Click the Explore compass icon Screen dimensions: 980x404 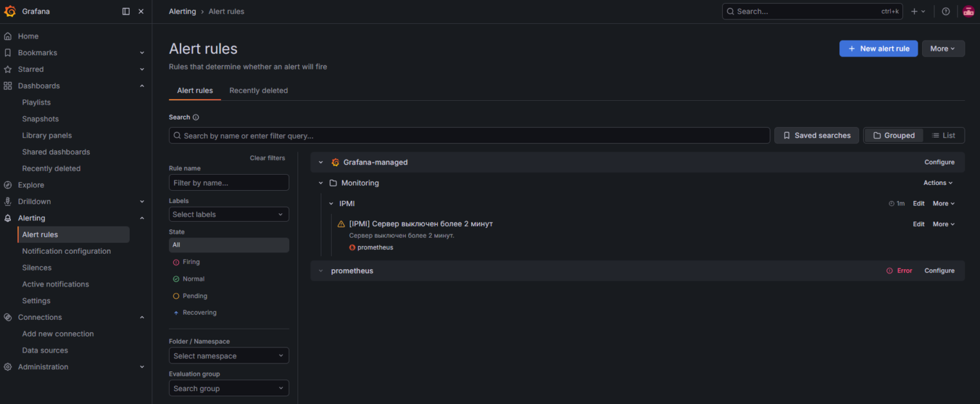point(8,185)
